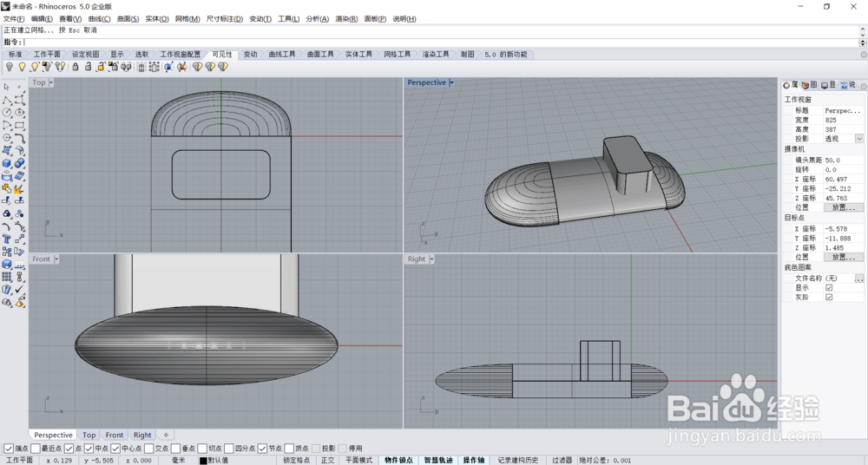
Task: Click the Unlock Selected orange padlock icon
Action: point(101,67)
